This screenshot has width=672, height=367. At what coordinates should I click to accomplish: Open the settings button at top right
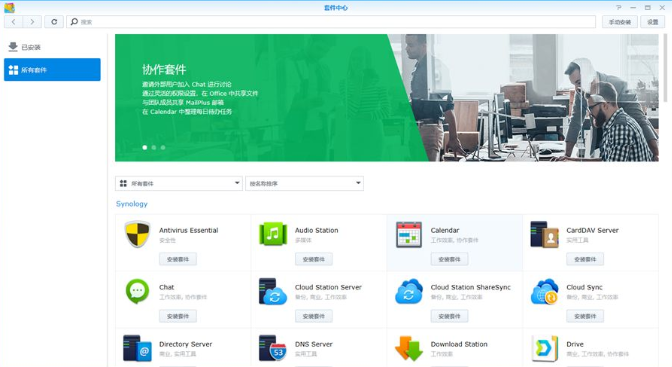pos(652,22)
